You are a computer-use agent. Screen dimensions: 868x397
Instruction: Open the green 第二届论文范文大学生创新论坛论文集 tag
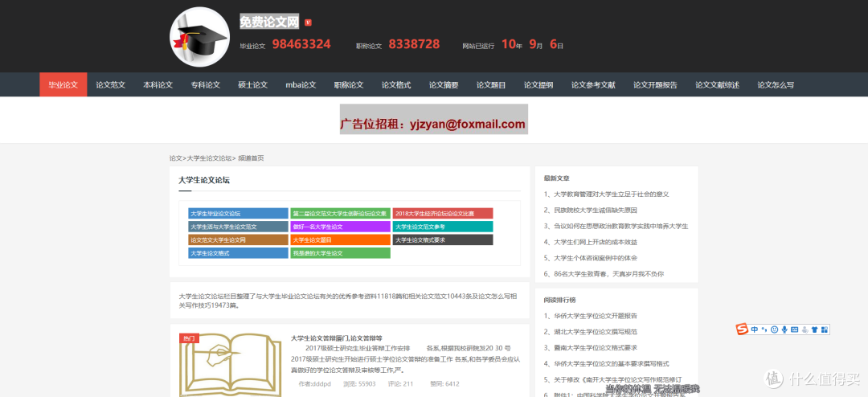(x=341, y=213)
